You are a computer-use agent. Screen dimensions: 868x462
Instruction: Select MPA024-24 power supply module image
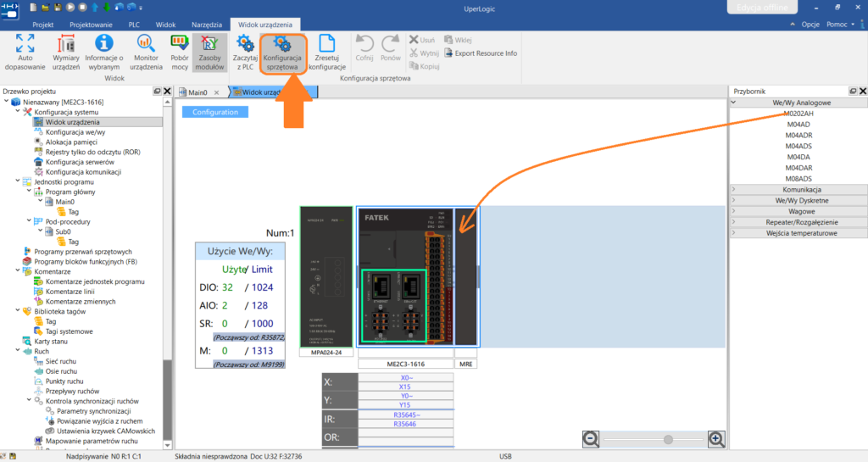coord(326,276)
